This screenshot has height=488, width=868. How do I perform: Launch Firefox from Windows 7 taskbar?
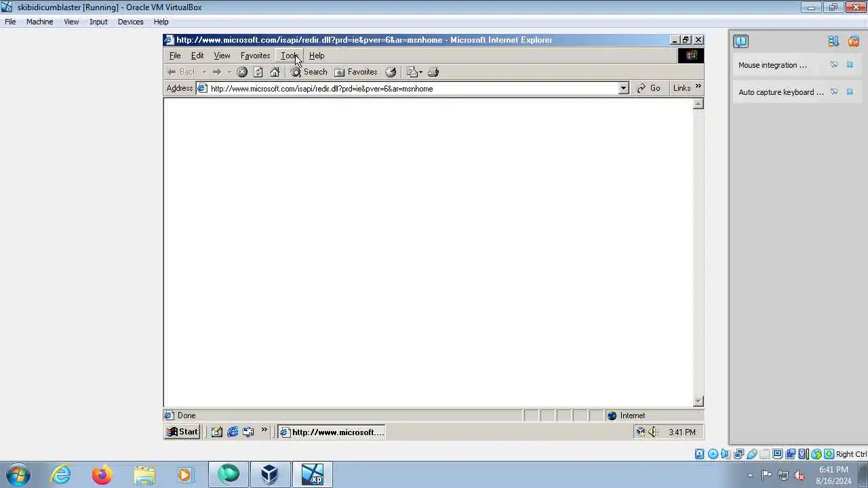click(102, 474)
